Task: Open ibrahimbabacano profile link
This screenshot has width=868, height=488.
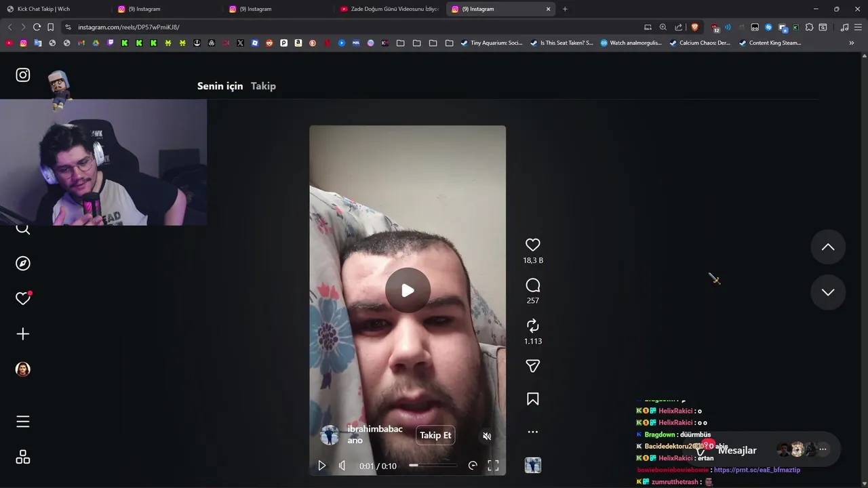Action: coord(375,434)
